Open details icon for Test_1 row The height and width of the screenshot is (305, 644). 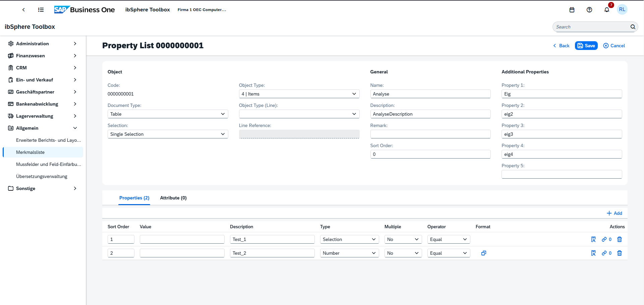593,239
